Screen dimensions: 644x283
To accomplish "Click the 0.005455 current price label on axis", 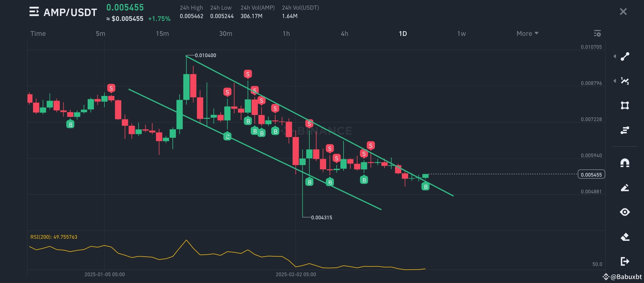I will tap(591, 175).
